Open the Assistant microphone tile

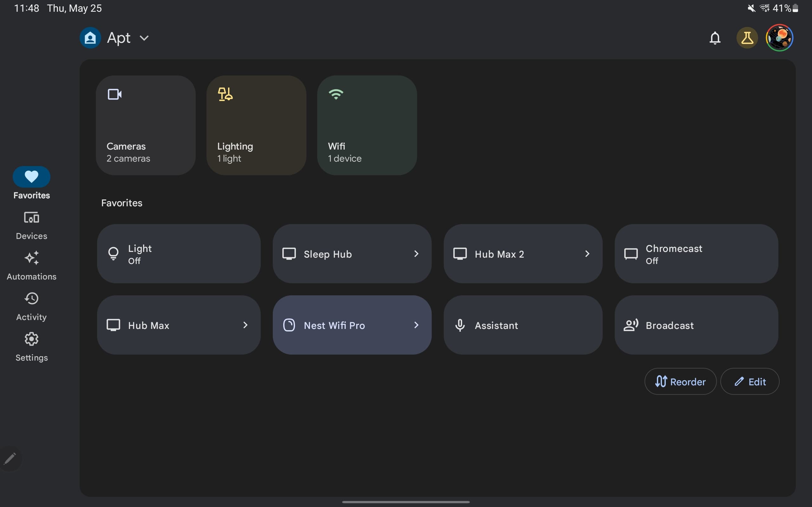pyautogui.click(x=522, y=325)
